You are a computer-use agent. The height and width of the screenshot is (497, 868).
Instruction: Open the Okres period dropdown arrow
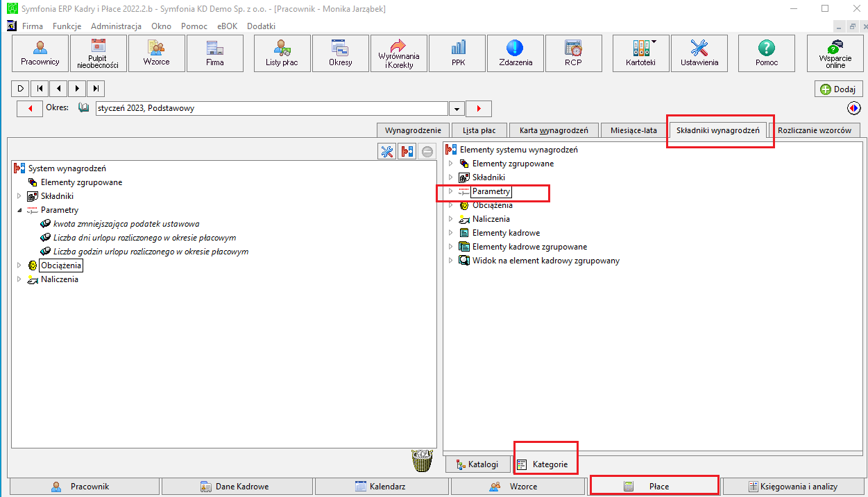pyautogui.click(x=457, y=109)
